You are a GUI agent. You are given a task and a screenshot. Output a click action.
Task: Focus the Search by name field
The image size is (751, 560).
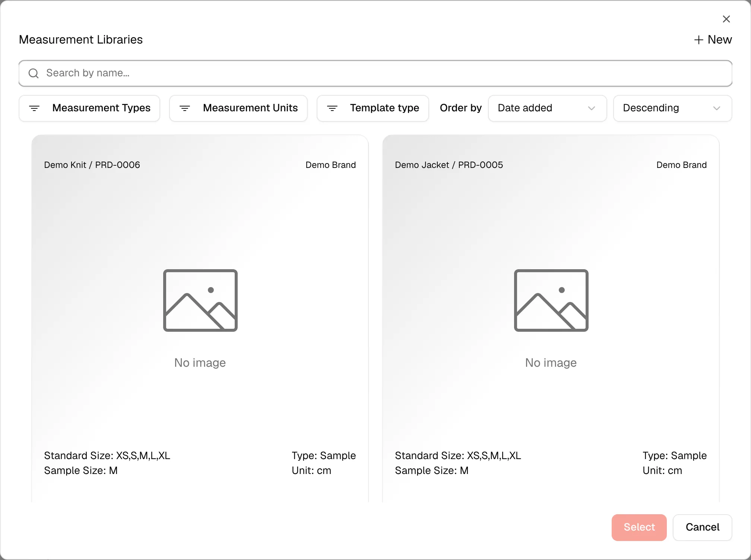point(375,73)
